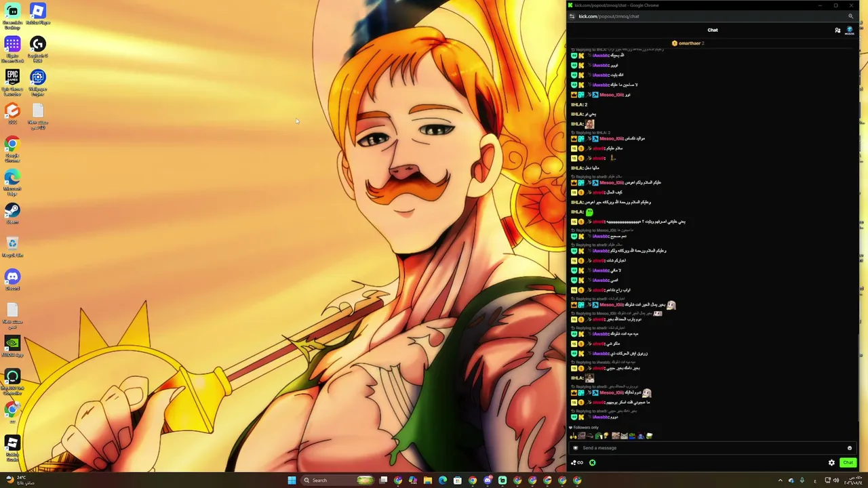Click the omarthaer top gifter name
The height and width of the screenshot is (488, 868).
point(690,43)
